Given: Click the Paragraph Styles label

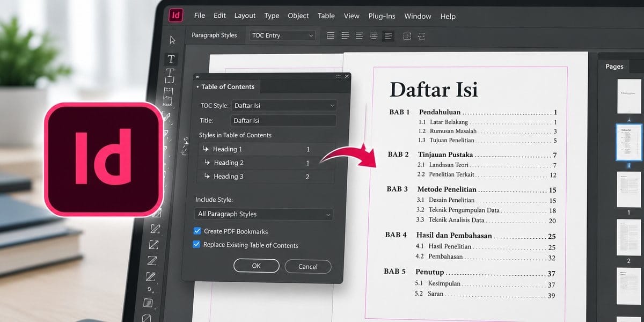Looking at the screenshot, I should click(214, 35).
